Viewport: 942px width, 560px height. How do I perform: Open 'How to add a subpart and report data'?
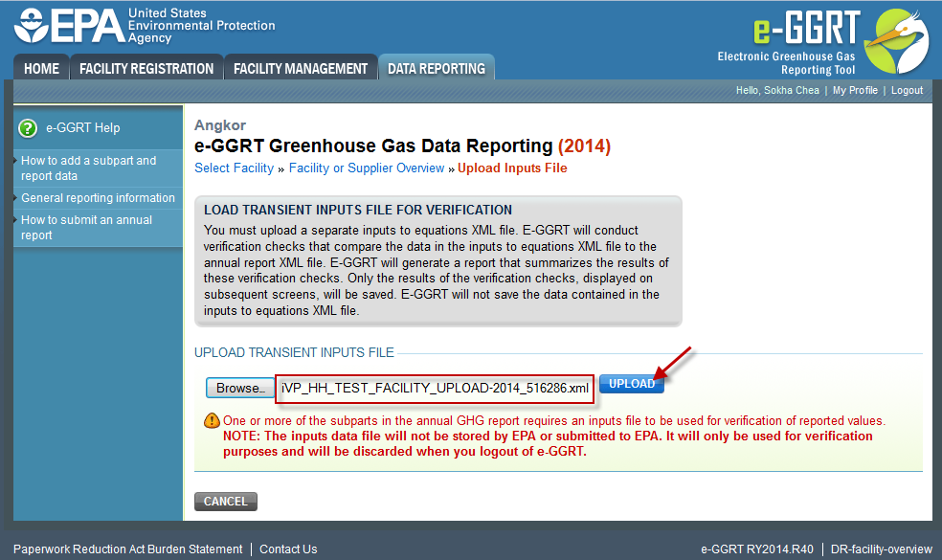tap(89, 168)
